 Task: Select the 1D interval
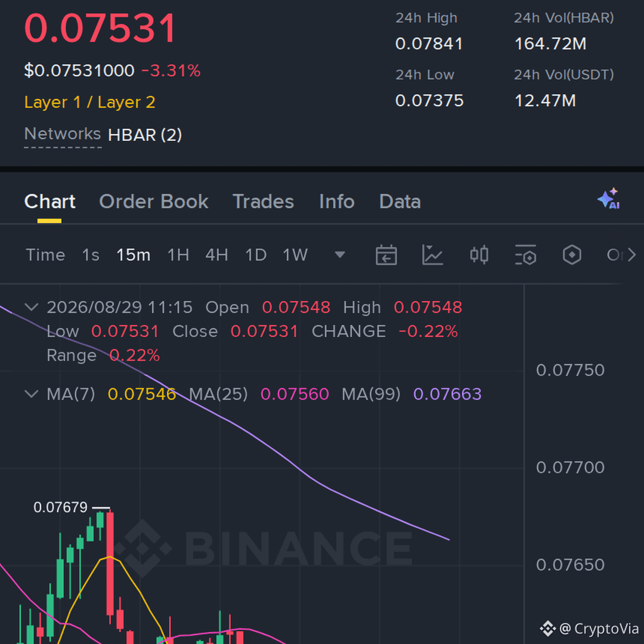(x=256, y=255)
